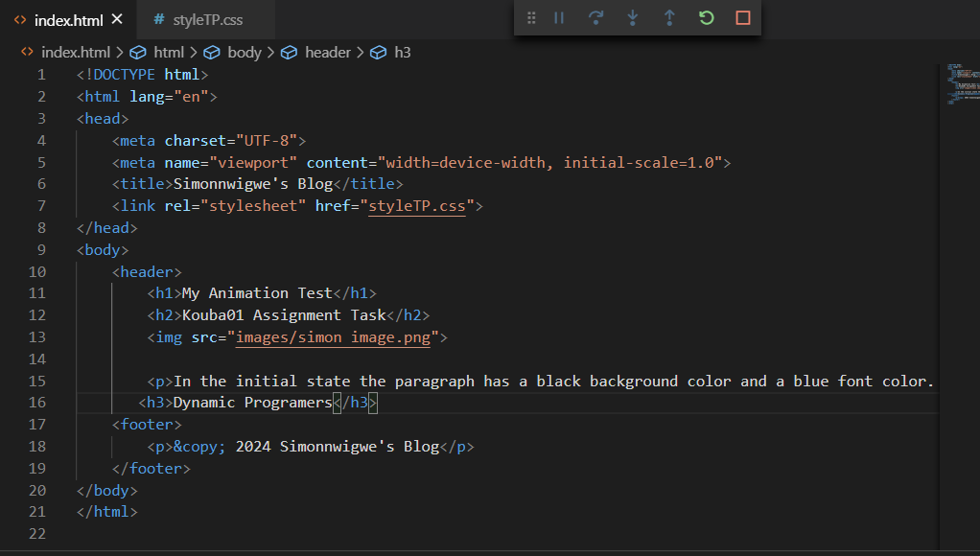Click the text 'Dynamic Programers'
Image resolution: width=980 pixels, height=556 pixels.
(252, 403)
